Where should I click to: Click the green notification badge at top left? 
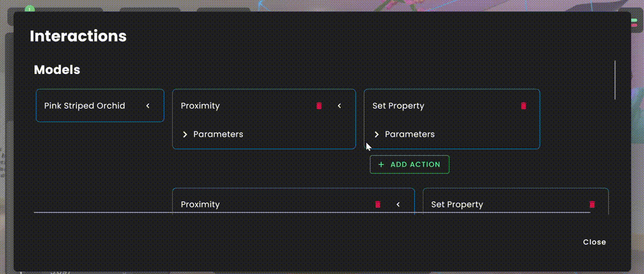tap(30, 8)
